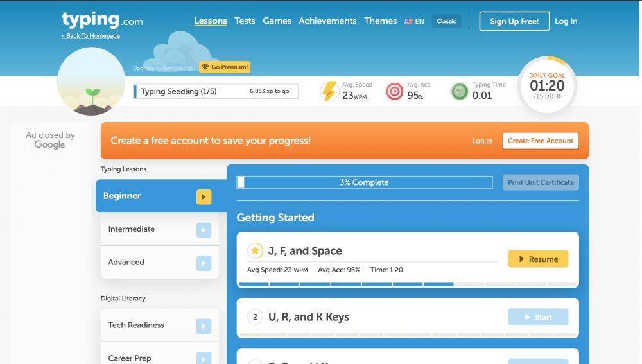
Task: Select the Intermediate lessons tab
Action: (x=160, y=229)
